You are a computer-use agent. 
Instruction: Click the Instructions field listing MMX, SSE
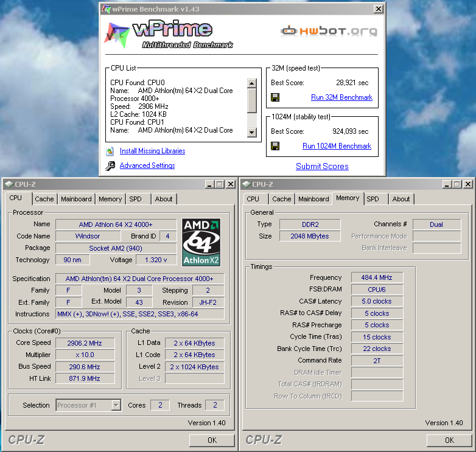(x=140, y=314)
